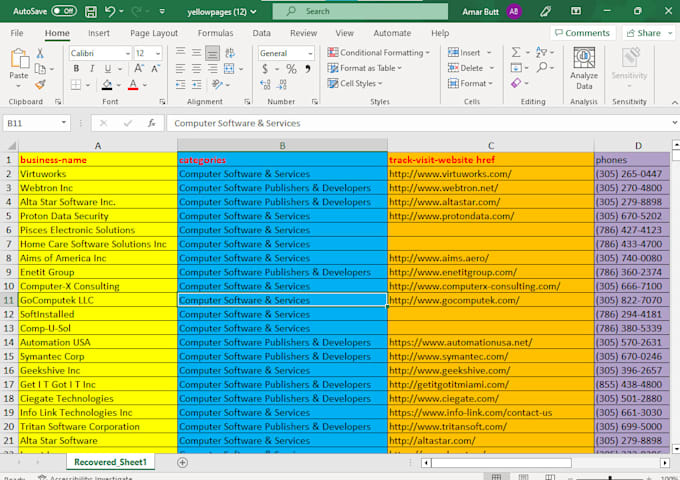This screenshot has height=480, width=680.
Task: Switch to the Formulas tab
Action: (216, 33)
